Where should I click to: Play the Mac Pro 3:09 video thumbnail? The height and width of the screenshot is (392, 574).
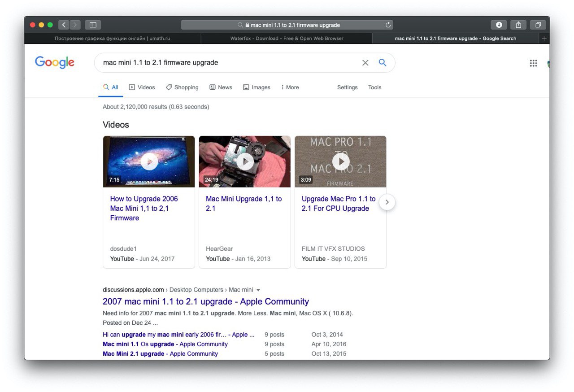340,161
